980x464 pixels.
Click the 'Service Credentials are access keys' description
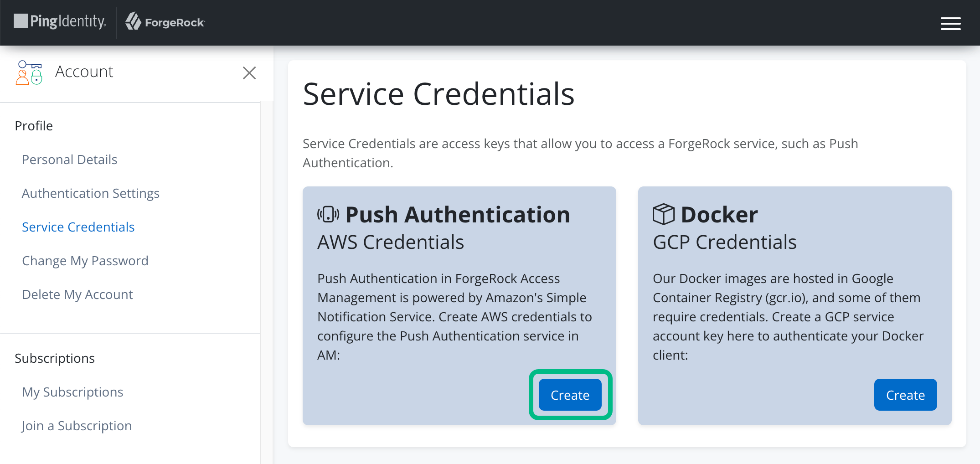tap(580, 153)
